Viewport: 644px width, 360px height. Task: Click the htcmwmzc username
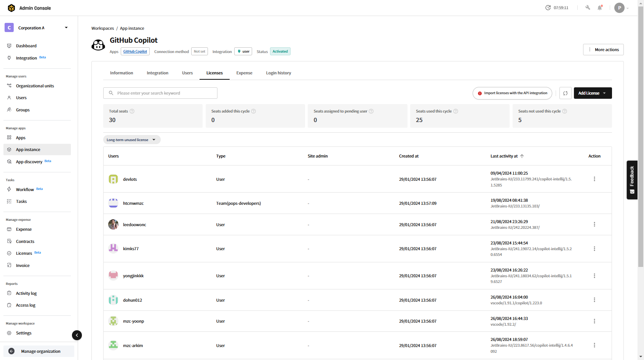point(133,203)
